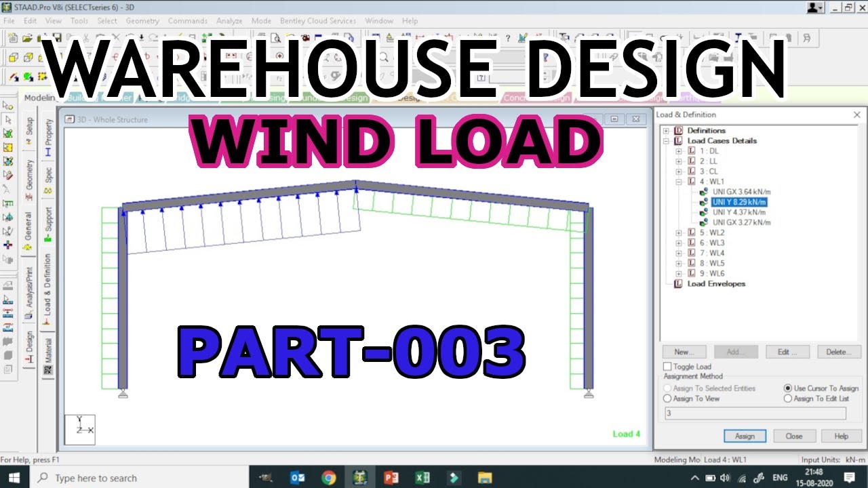
Task: Click the Assign button
Action: point(745,436)
